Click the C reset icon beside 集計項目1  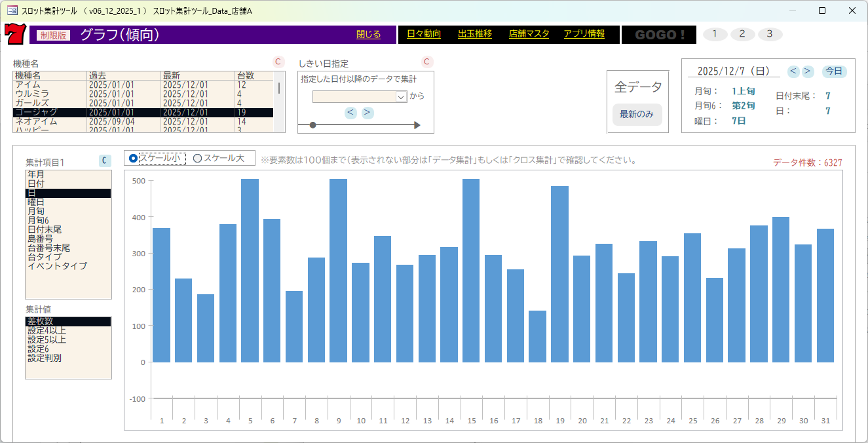pyautogui.click(x=104, y=161)
